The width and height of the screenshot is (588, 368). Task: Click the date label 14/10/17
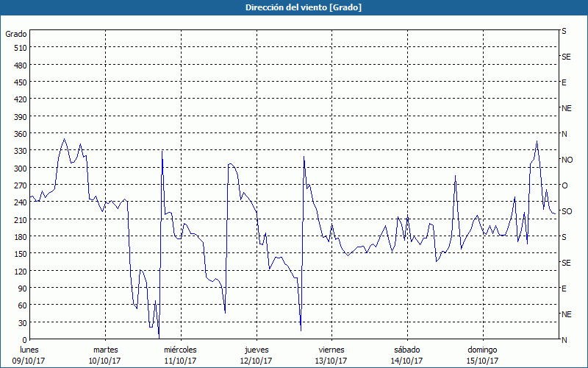(406, 361)
